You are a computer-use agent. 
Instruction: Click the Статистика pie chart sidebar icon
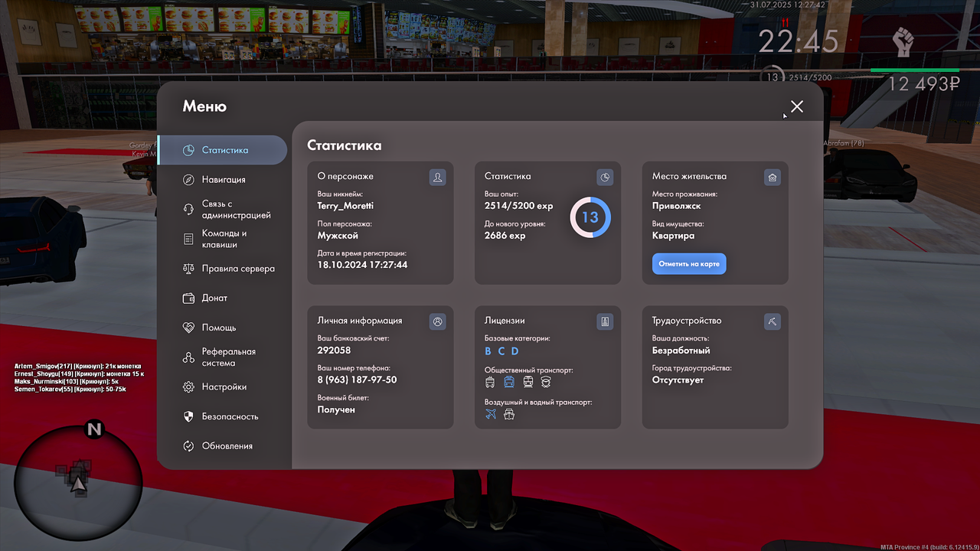click(x=188, y=150)
